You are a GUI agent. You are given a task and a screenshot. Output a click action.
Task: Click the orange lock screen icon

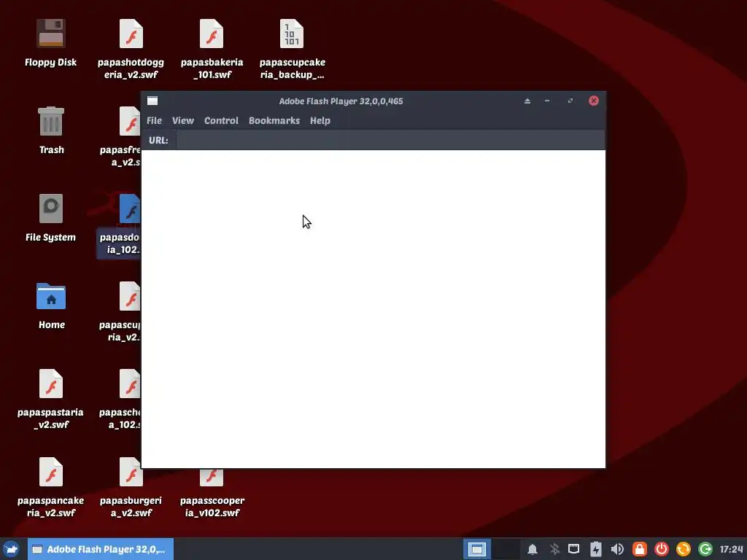tap(639, 549)
